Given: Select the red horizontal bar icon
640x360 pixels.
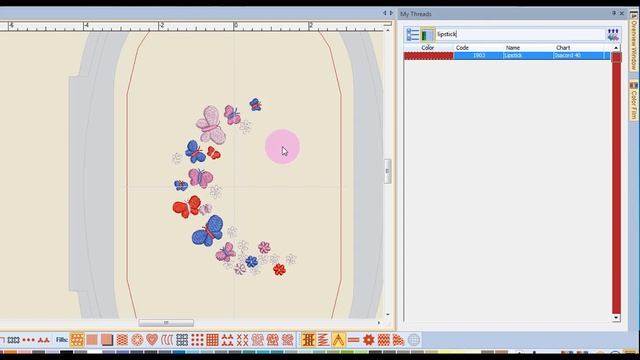Looking at the screenshot, I should click(353, 340).
